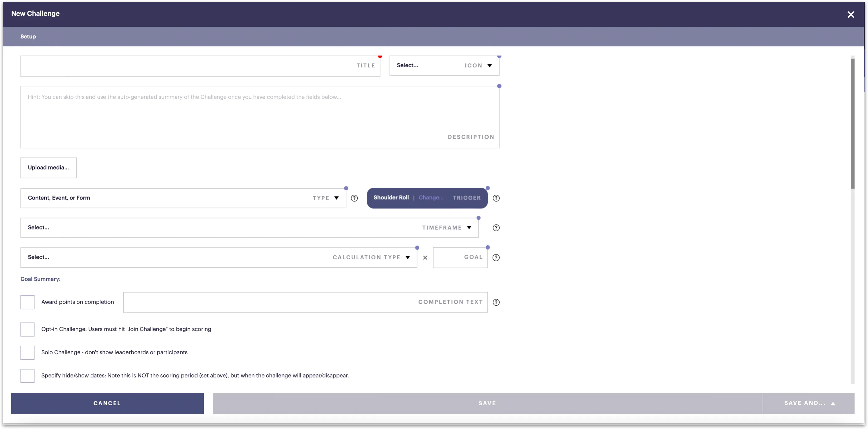
Task: Click the Change... trigger link
Action: tap(431, 198)
